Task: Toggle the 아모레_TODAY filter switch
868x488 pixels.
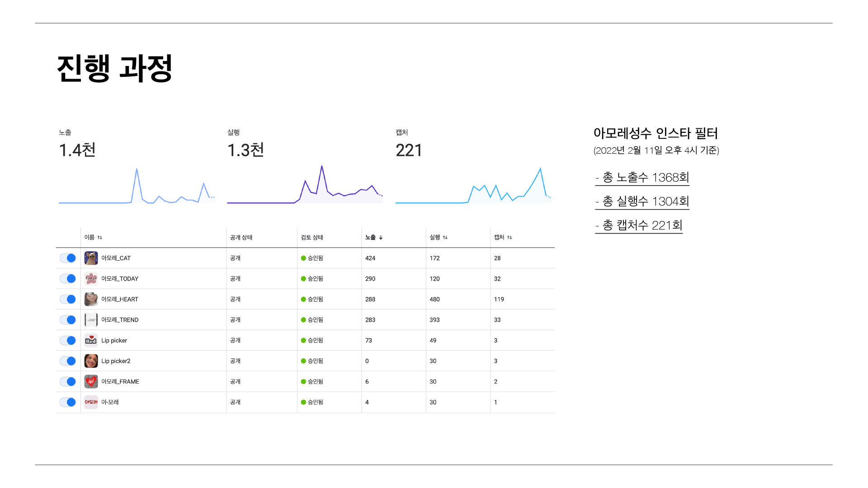Action: (x=68, y=279)
